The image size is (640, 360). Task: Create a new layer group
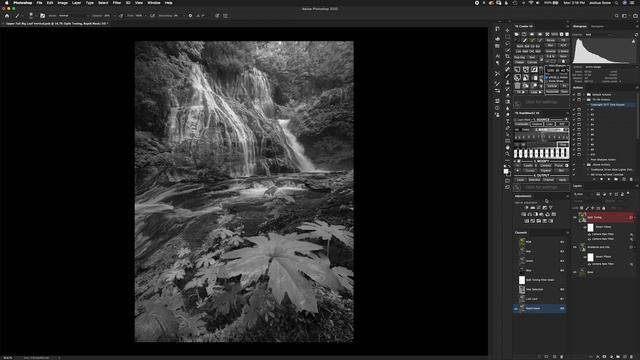(x=618, y=356)
